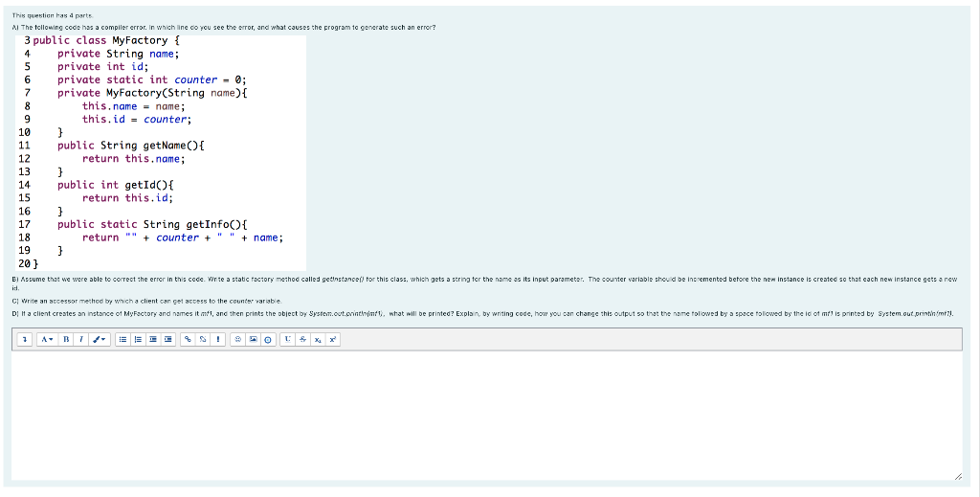This screenshot has height=497, width=980.
Task: Click the 'private int id;' code line
Action: click(103, 67)
